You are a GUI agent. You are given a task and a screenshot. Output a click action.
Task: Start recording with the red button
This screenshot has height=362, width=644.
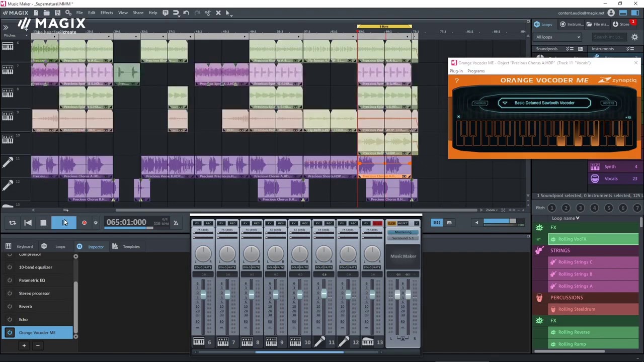[x=84, y=223]
